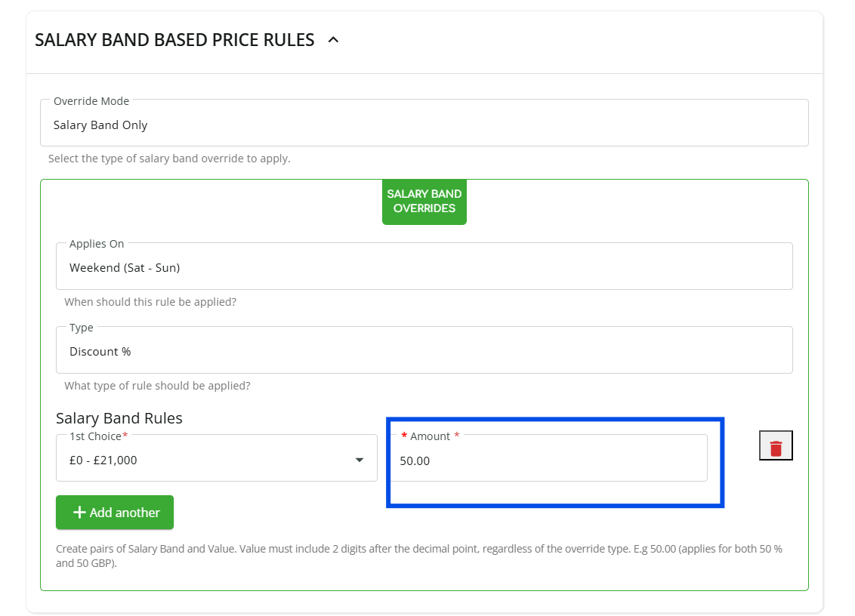
Task: Open the Applies On dropdown
Action: coord(424,267)
